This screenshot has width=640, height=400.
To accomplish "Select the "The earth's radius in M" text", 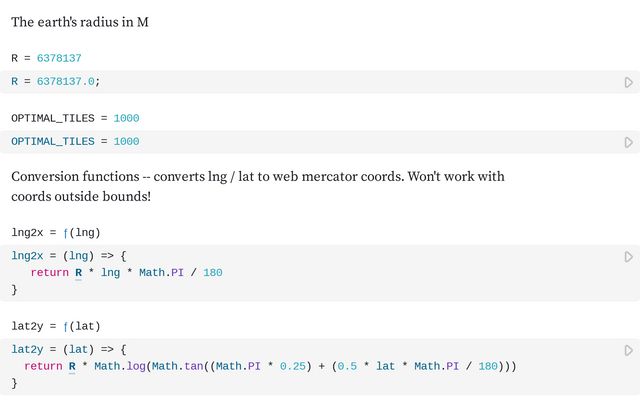I will (x=80, y=22).
